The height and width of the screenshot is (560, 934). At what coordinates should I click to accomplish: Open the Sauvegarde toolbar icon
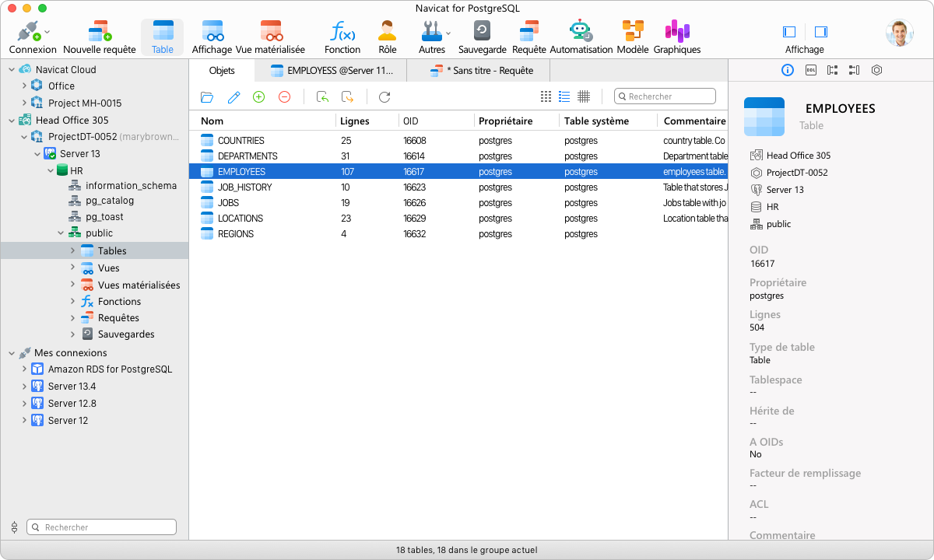click(x=483, y=37)
